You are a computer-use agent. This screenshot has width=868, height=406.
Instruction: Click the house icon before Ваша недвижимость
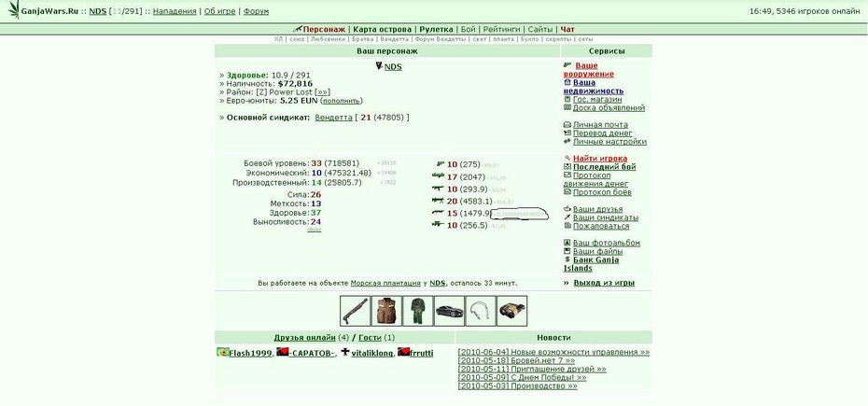pyautogui.click(x=567, y=82)
